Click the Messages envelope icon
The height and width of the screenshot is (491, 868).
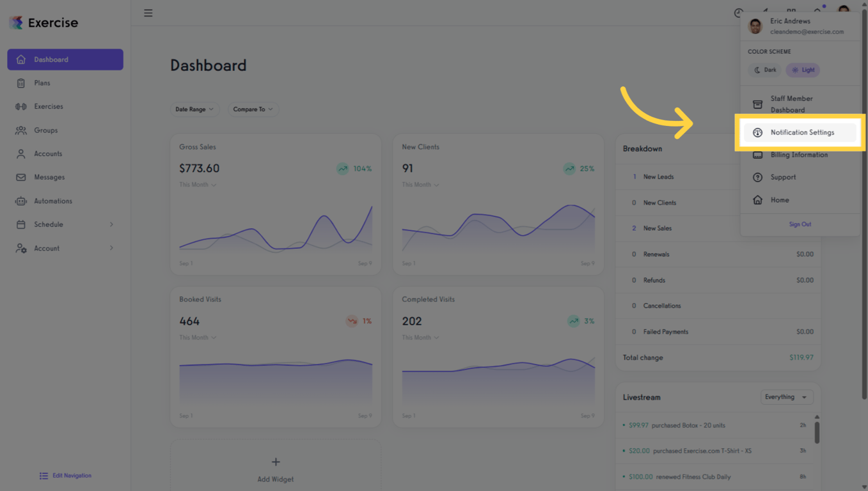pos(21,177)
